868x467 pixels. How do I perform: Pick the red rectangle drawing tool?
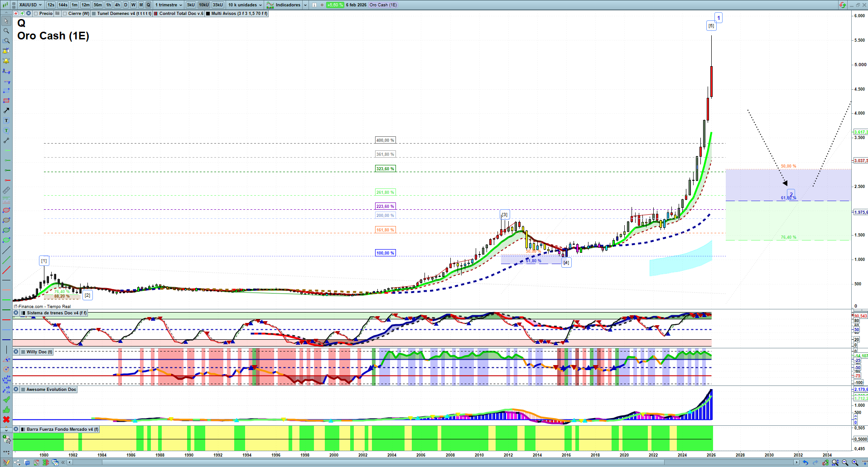(6, 101)
